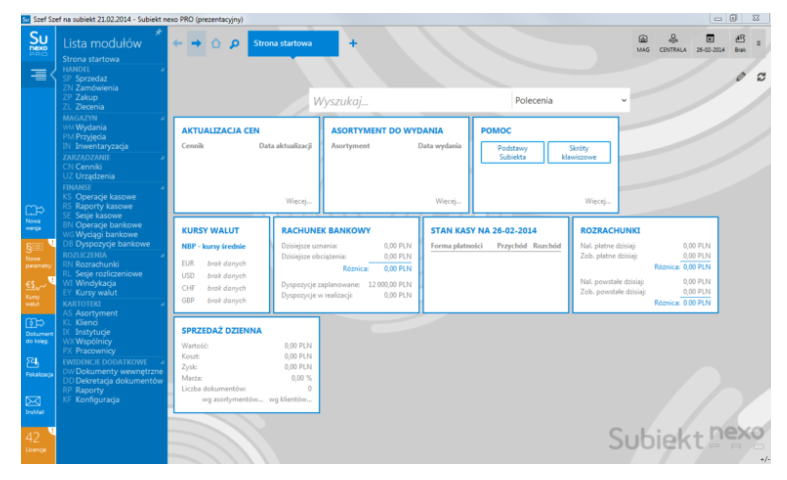Open the Inwentaryzacja module
The height and width of the screenshot is (480, 787).
102,146
